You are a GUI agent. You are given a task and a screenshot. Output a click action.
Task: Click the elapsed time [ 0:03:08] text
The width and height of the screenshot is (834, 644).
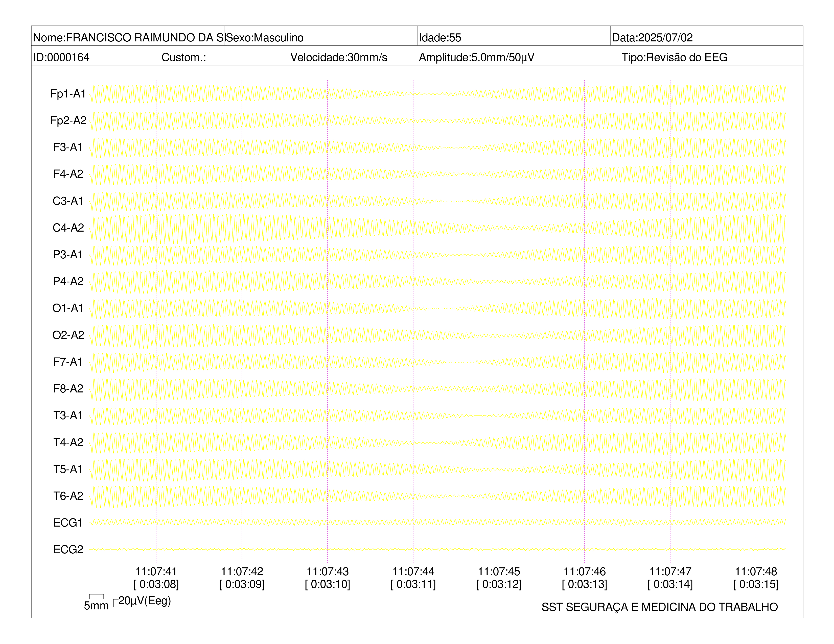click(x=156, y=584)
